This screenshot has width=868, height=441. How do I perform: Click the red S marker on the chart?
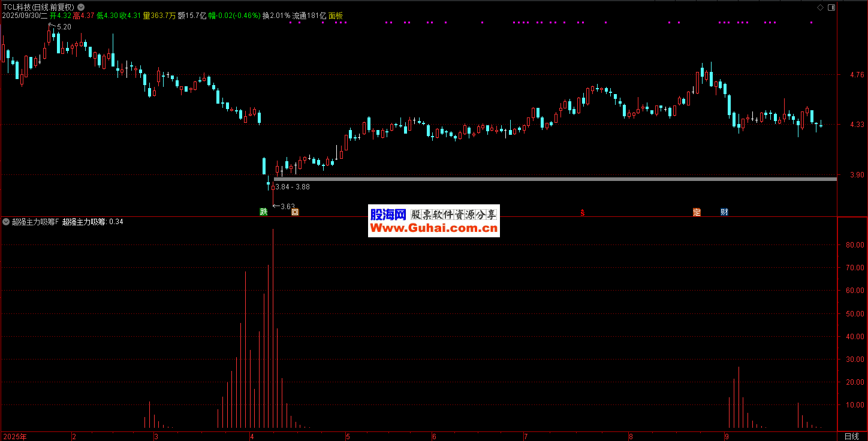coord(582,212)
